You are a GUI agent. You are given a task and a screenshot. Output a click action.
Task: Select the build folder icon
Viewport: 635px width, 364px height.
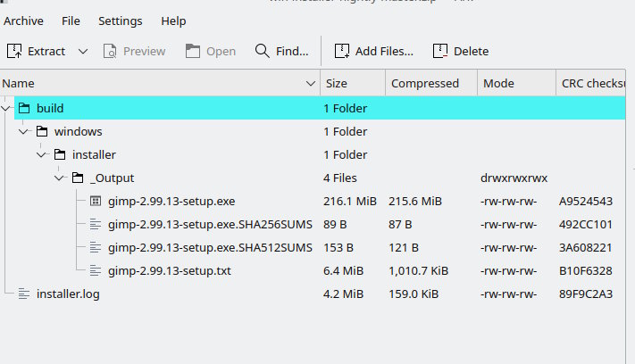24,108
